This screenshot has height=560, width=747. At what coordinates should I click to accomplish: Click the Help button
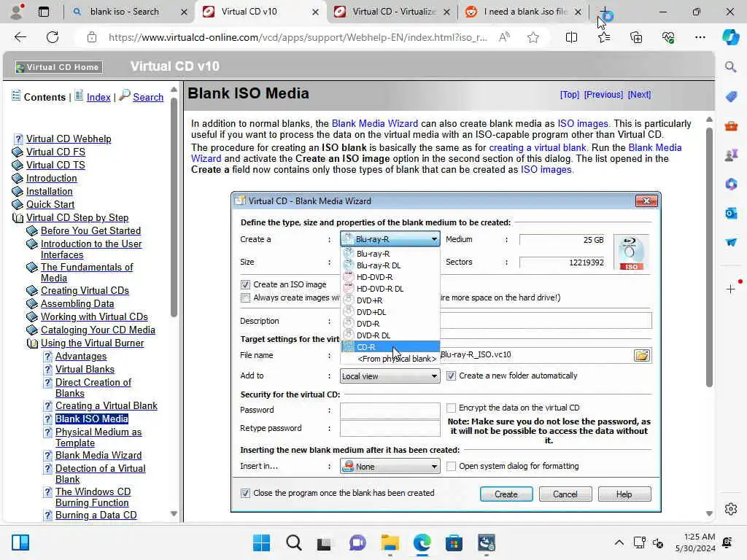click(x=624, y=494)
